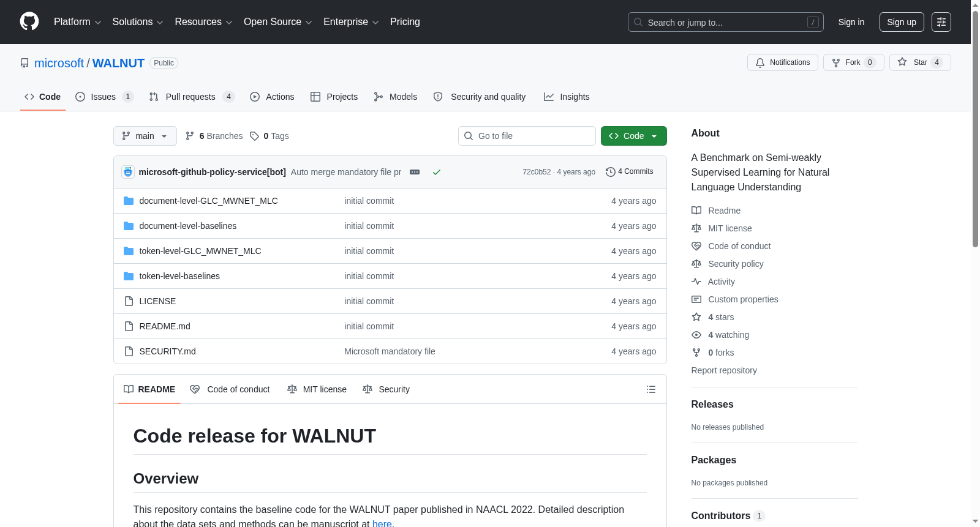Click the Notifications bell button

tap(782, 62)
